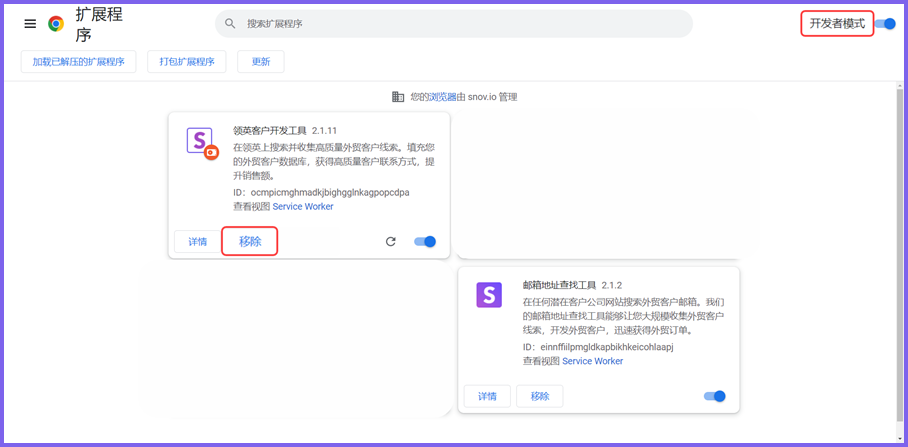Click the 浏览器 managed link
908x447 pixels.
[443, 97]
